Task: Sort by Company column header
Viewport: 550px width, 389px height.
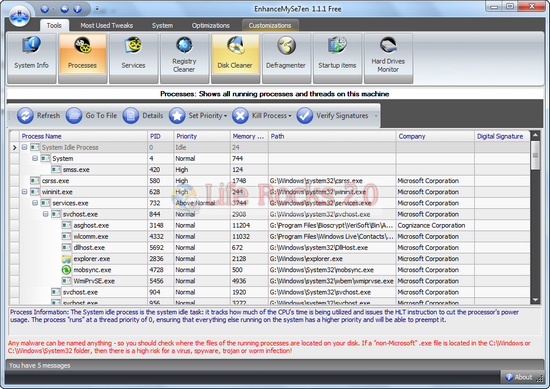Action: 435,136
